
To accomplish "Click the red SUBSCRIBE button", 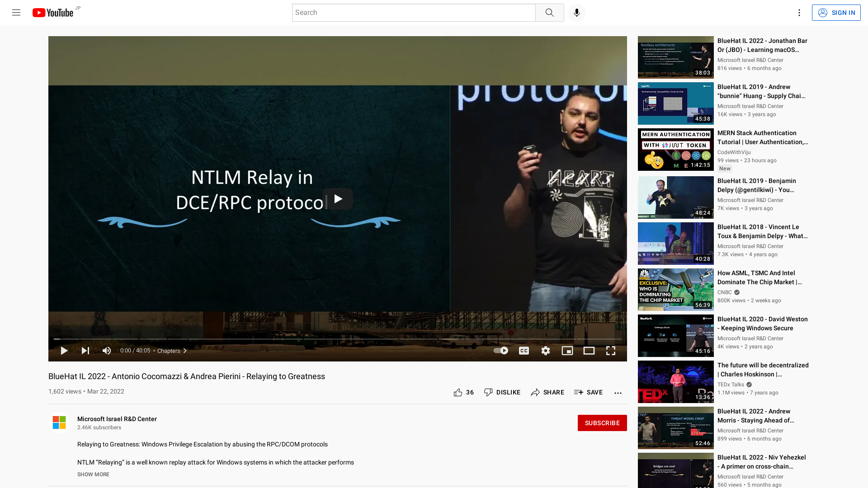I will [602, 423].
